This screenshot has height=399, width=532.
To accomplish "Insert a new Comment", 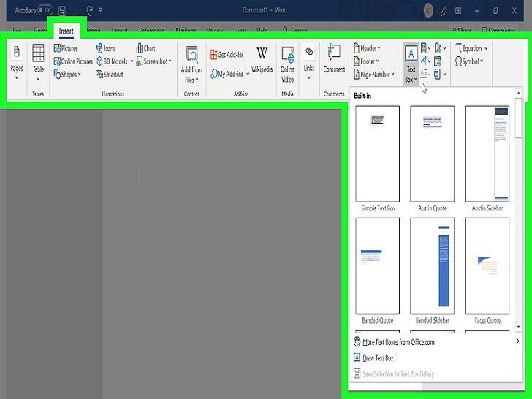I will coord(334,58).
